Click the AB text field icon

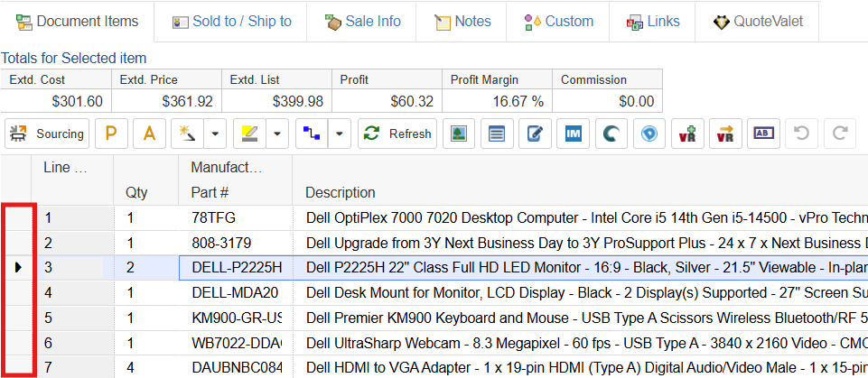pos(763,134)
